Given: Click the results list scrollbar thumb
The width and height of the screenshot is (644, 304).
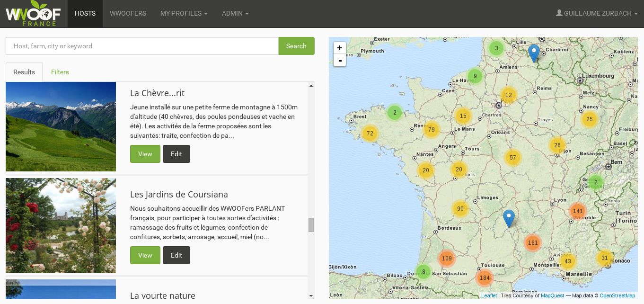Looking at the screenshot, I should click(x=311, y=225).
